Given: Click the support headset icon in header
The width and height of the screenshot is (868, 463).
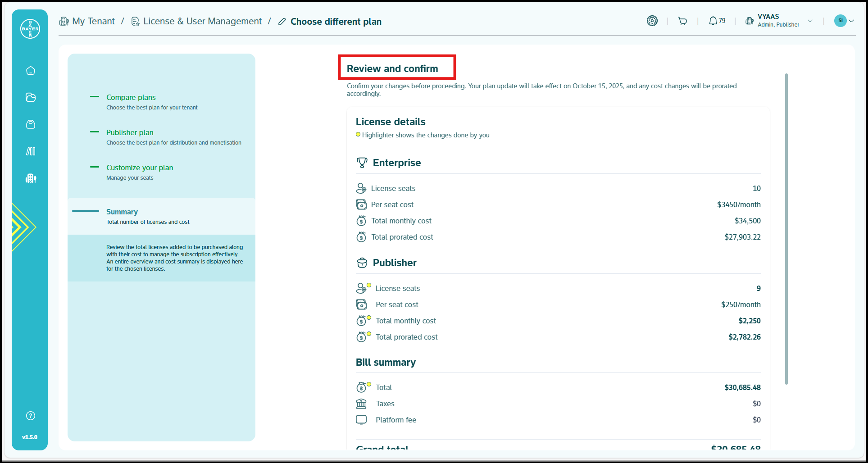Looking at the screenshot, I should 652,21.
